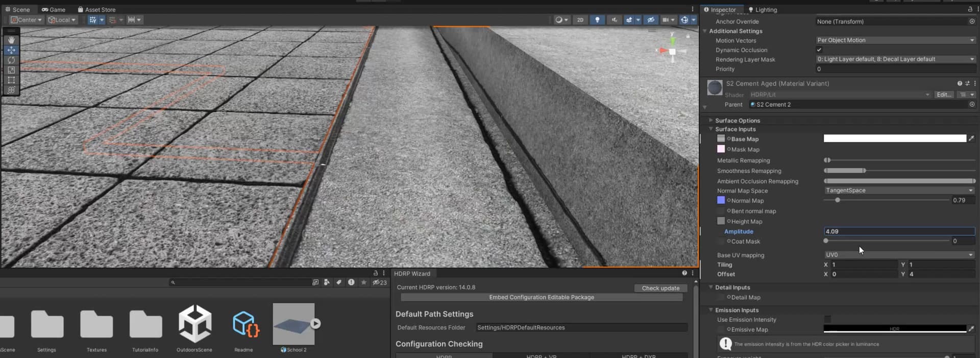Toggle scene lighting lightbulb icon
The image size is (980, 358).
(597, 20)
